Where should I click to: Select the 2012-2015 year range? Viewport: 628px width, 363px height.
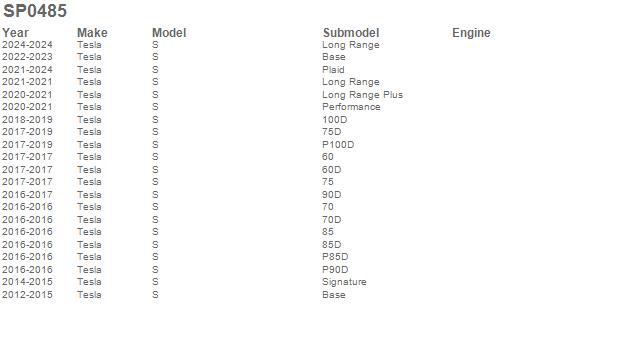click(27, 294)
